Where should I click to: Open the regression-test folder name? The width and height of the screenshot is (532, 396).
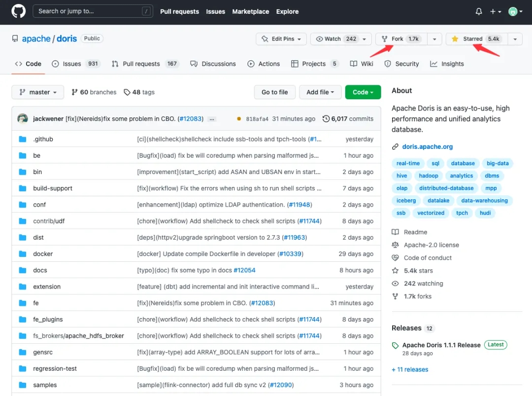point(55,368)
